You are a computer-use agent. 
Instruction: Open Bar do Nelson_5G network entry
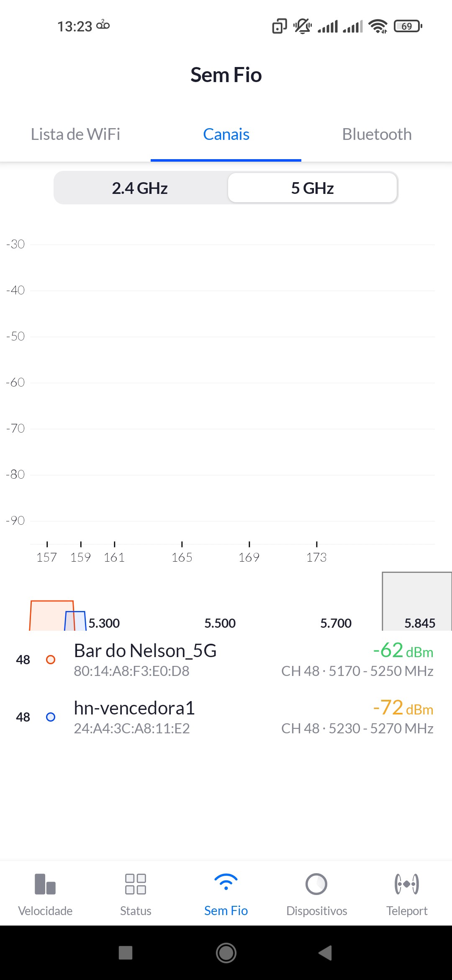tap(145, 659)
